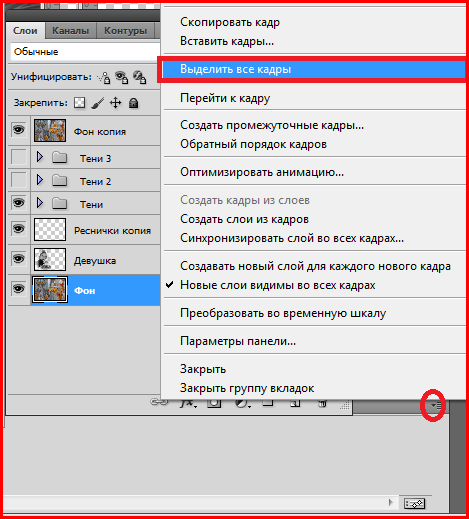Expand the Тени 2 group
This screenshot has height=519, width=469.
[40, 180]
